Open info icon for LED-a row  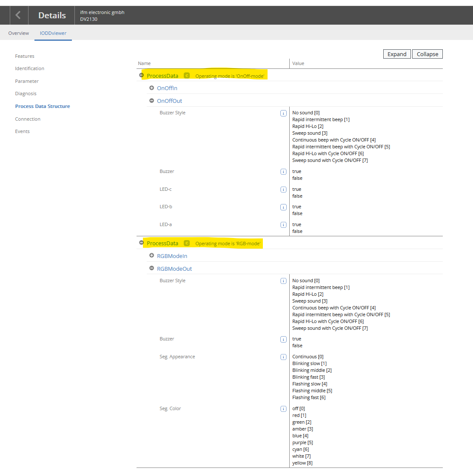point(283,225)
